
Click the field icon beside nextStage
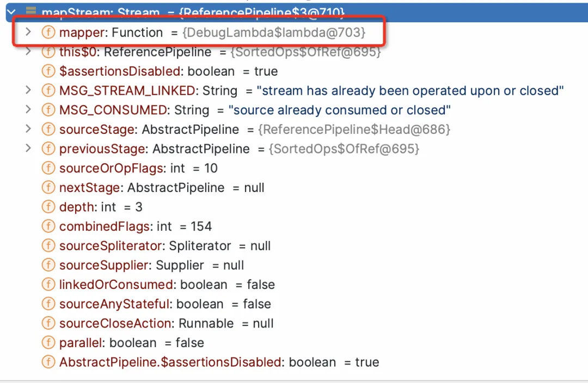pos(48,187)
